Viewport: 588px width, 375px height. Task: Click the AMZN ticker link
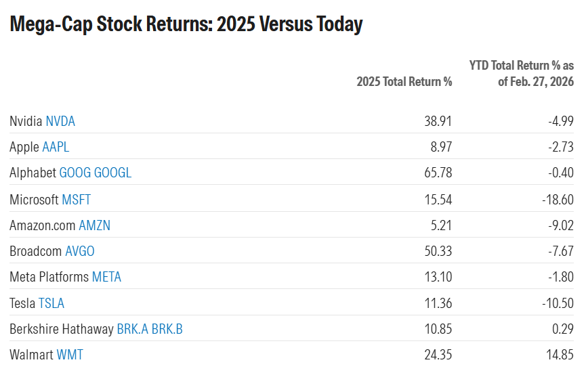(94, 225)
